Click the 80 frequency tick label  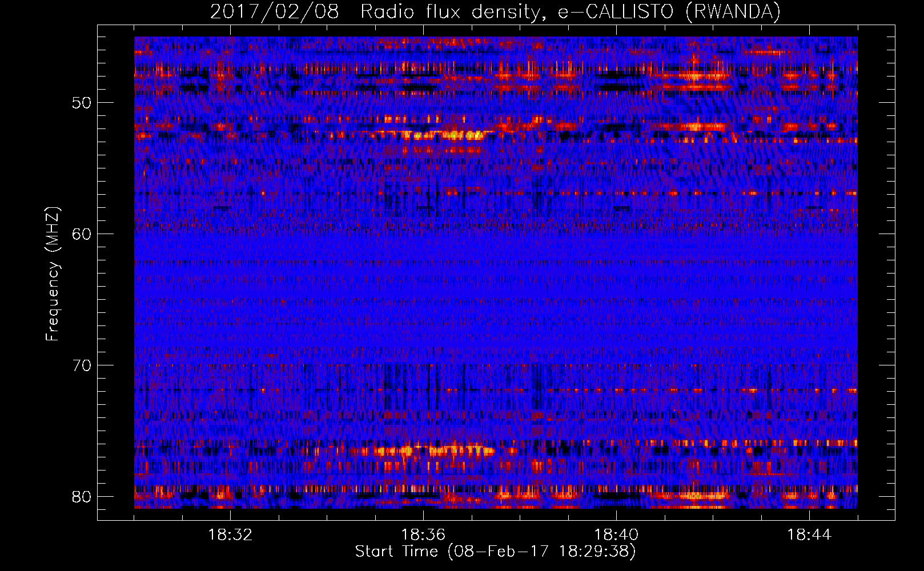(82, 497)
